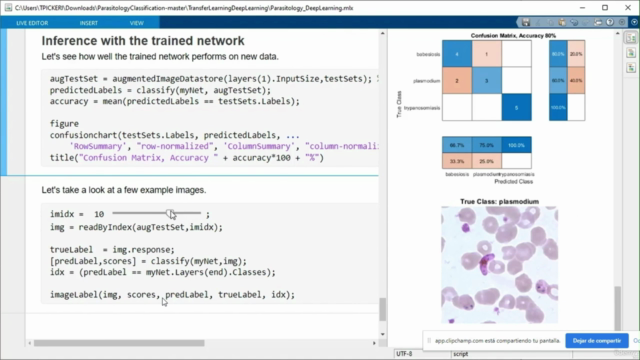
Task: Click the Print icon in the toolbar
Action: pyautogui.click(x=598, y=22)
